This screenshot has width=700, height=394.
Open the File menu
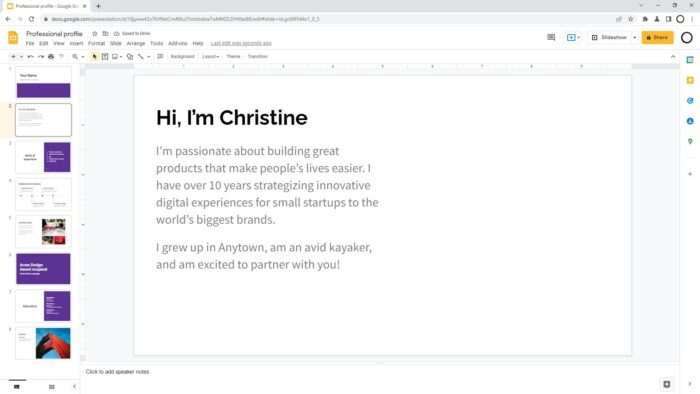(29, 43)
